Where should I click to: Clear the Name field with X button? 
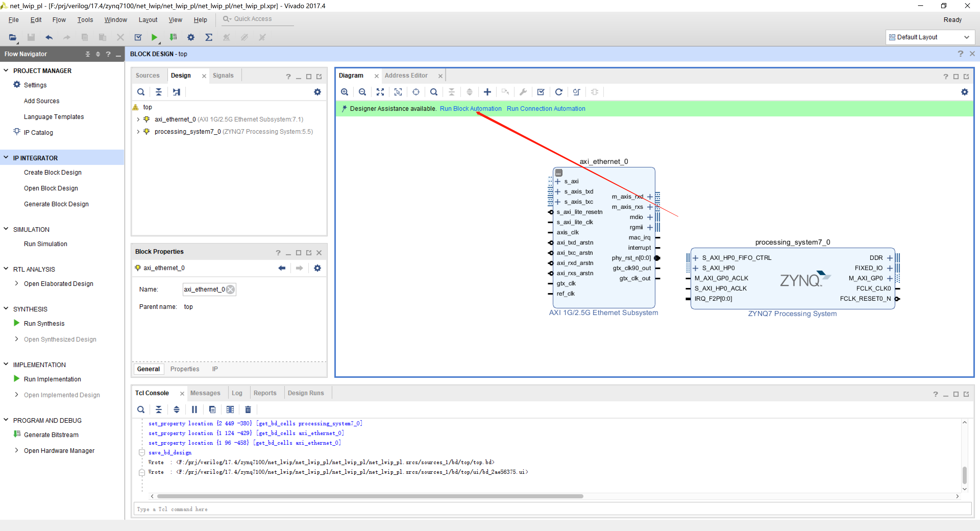pyautogui.click(x=230, y=289)
